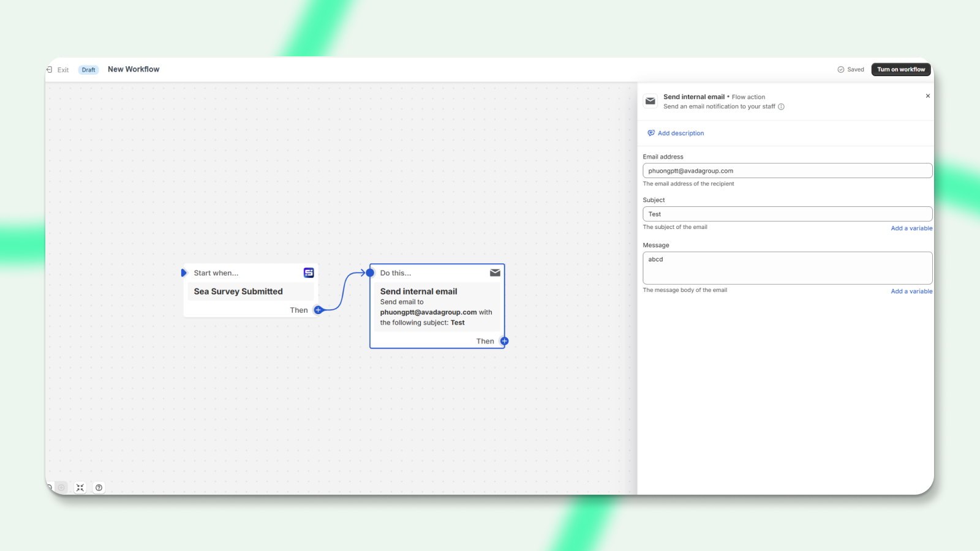Image resolution: width=980 pixels, height=551 pixels.
Task: Click the envelope icon on action node
Action: pos(495,272)
